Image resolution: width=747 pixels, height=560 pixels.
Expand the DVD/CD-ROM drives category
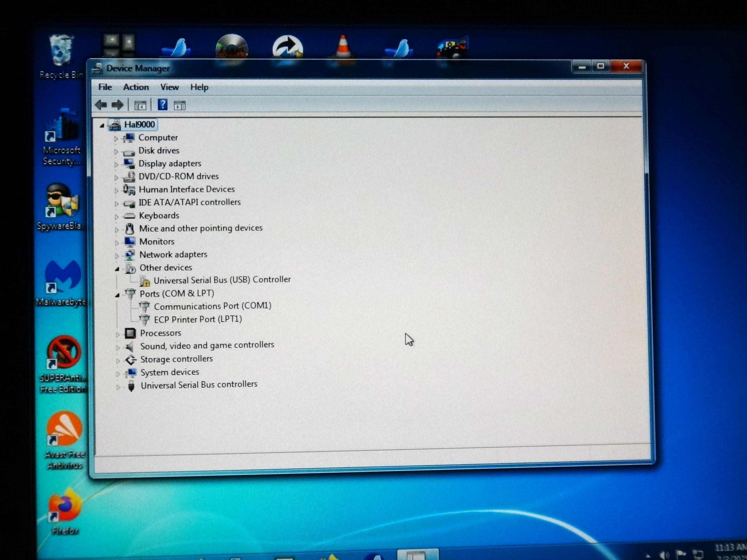[116, 177]
